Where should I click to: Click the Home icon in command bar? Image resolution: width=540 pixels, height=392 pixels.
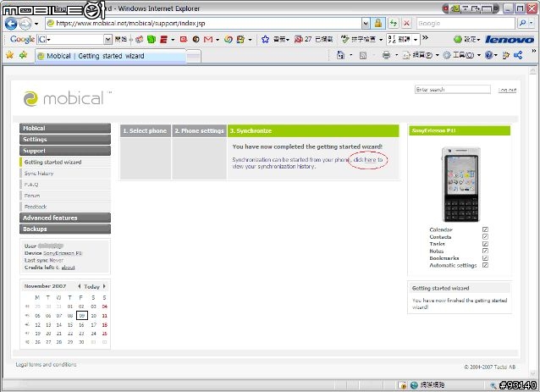pos(340,55)
